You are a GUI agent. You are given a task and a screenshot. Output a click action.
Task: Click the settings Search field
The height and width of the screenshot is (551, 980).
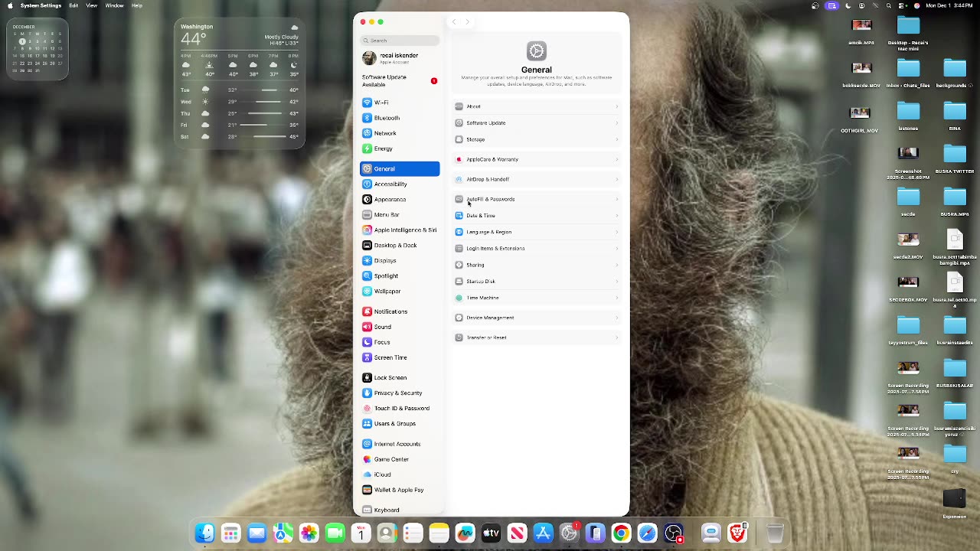click(x=400, y=41)
